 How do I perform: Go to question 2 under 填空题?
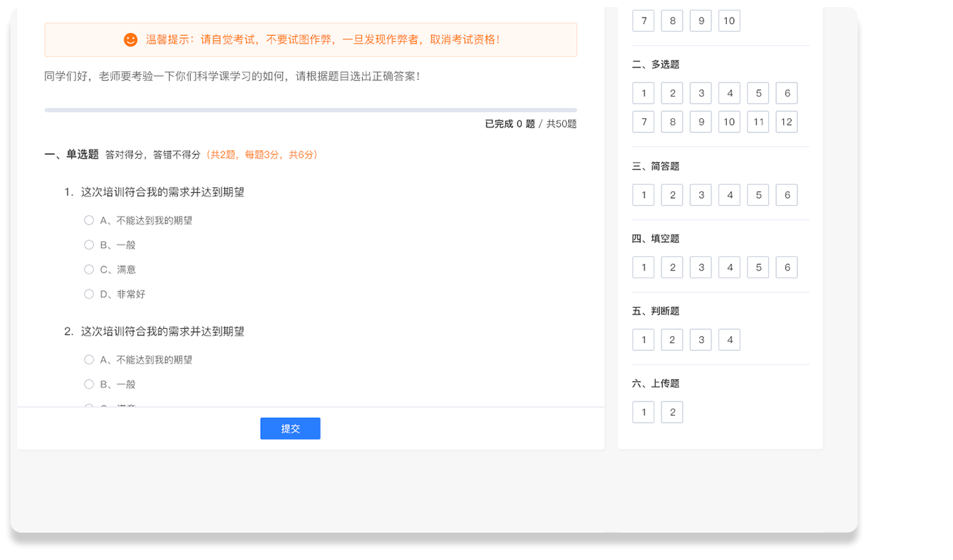672,268
